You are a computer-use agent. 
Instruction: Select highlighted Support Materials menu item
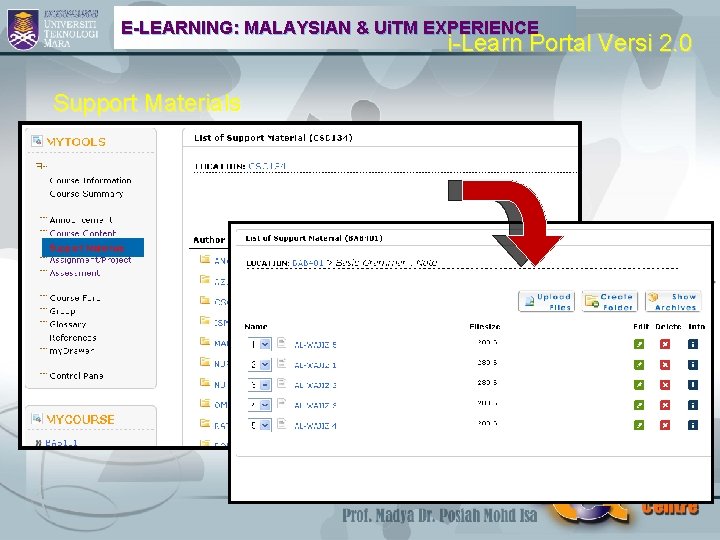click(92, 248)
